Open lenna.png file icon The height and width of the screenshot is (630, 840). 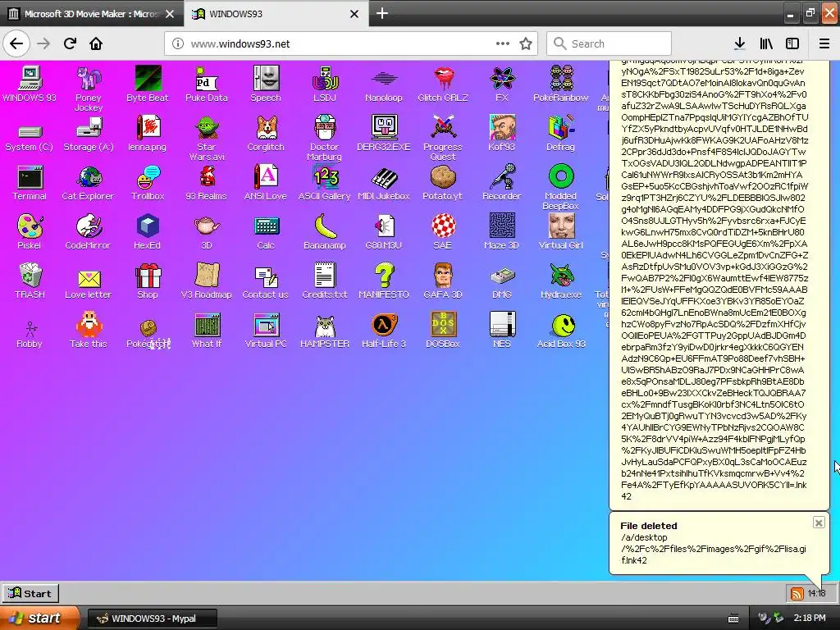click(x=148, y=129)
